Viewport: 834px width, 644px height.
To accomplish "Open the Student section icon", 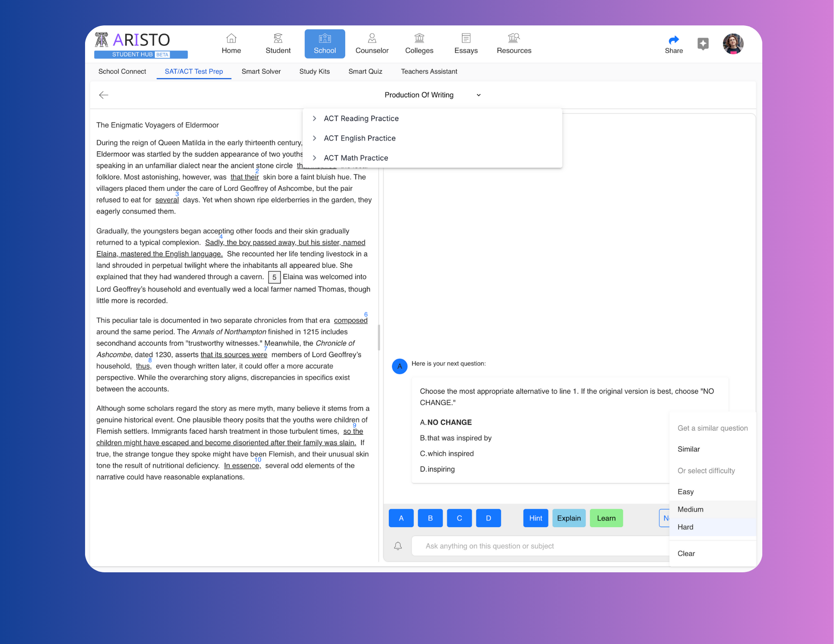I will pyautogui.click(x=278, y=39).
